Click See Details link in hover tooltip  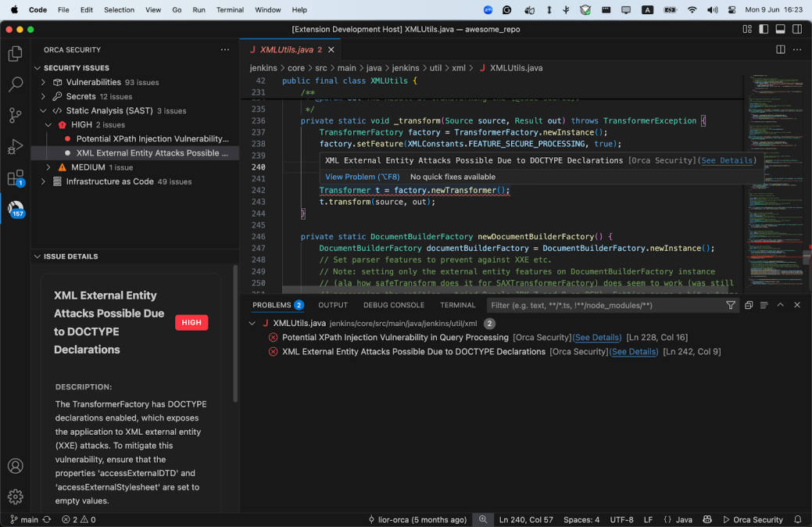click(x=727, y=160)
